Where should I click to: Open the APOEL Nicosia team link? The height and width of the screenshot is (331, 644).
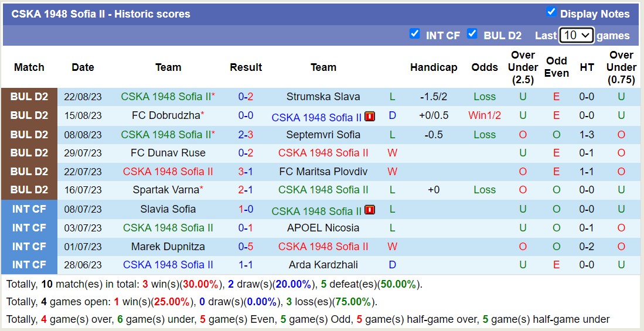tap(323, 228)
